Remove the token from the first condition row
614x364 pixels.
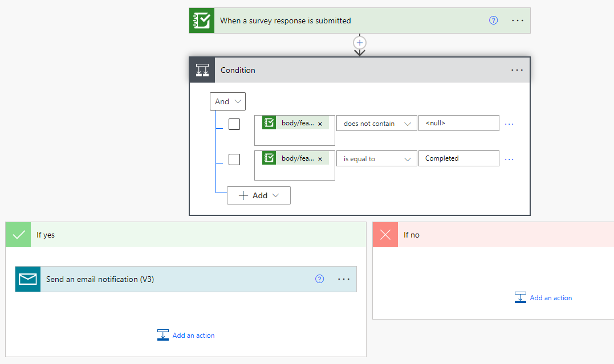[320, 124]
